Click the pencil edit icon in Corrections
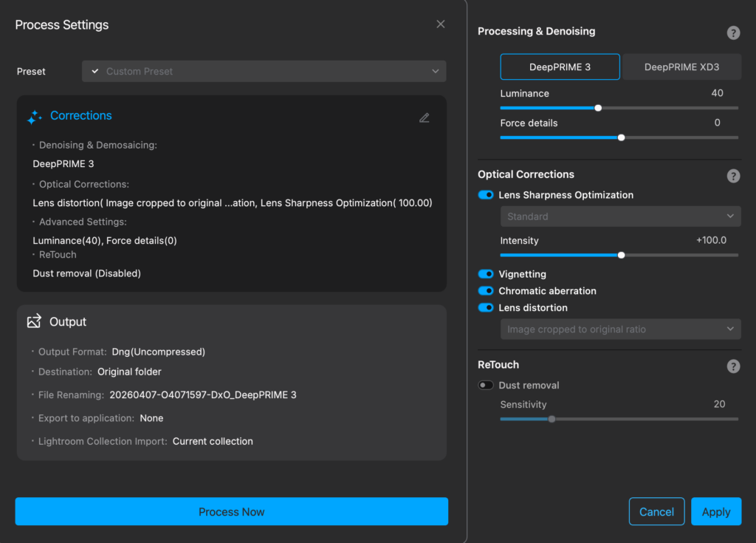 [425, 117]
